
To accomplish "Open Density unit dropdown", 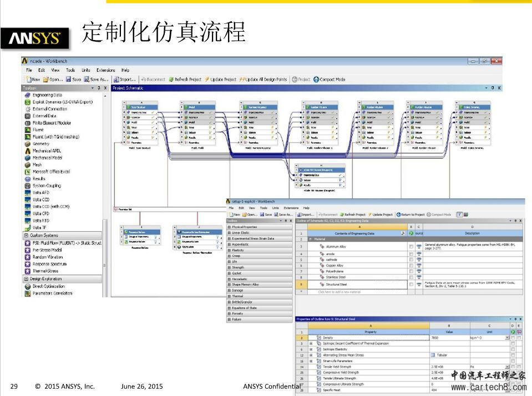I will (507, 338).
